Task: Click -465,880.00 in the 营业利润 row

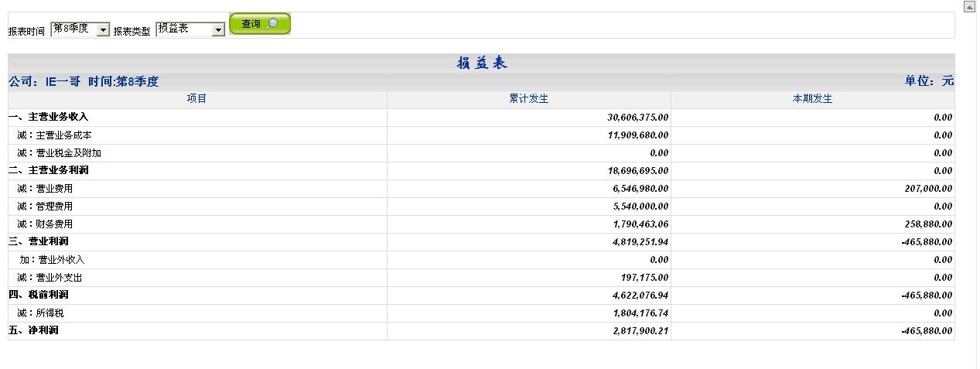Action: coord(927,242)
